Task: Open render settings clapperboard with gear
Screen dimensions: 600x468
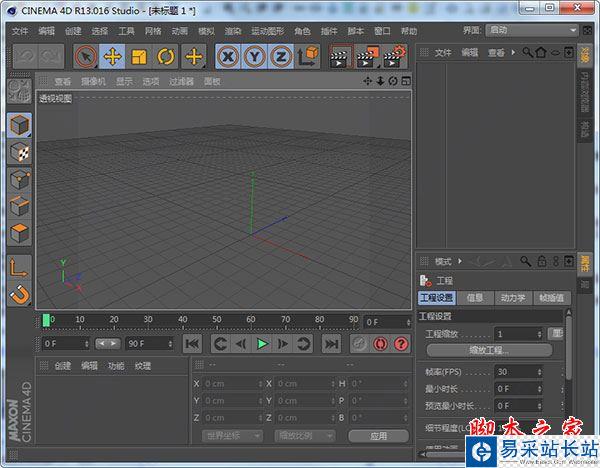Action: 394,57
